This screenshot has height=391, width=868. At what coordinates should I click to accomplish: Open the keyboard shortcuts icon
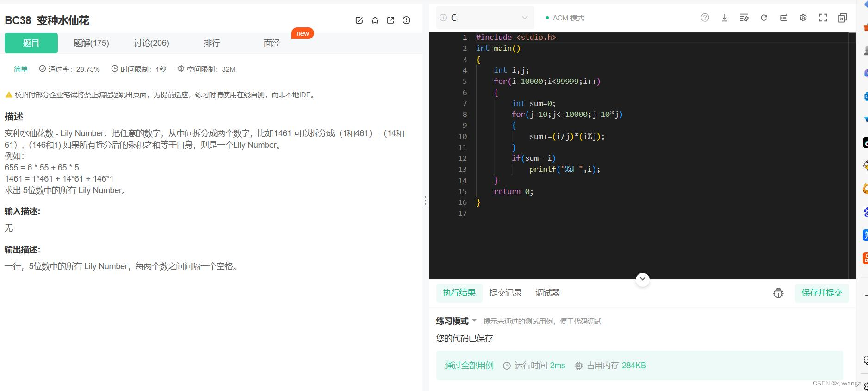click(x=784, y=18)
